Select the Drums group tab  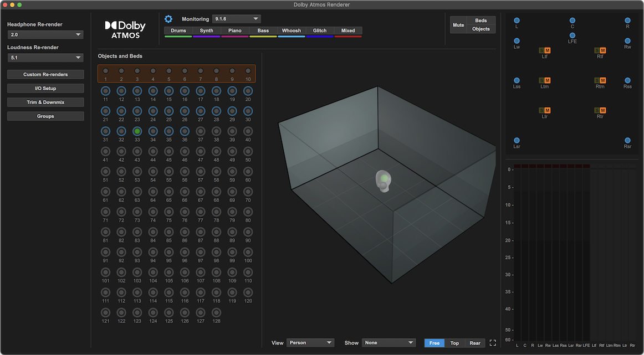coord(178,31)
